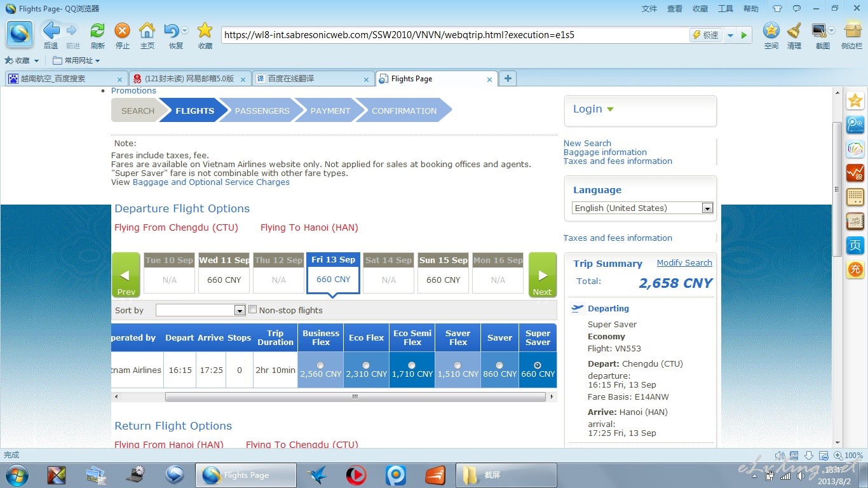Open the Baggage information link
Viewport: 868px width, 488px height.
(605, 152)
